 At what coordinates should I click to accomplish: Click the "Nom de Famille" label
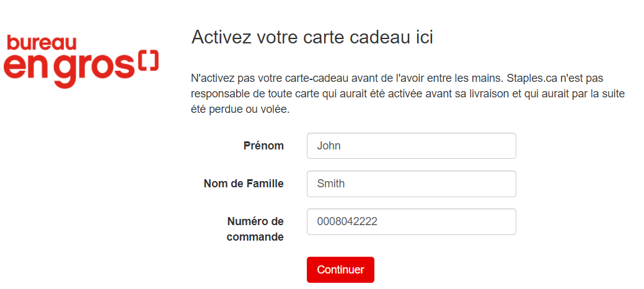[244, 184]
